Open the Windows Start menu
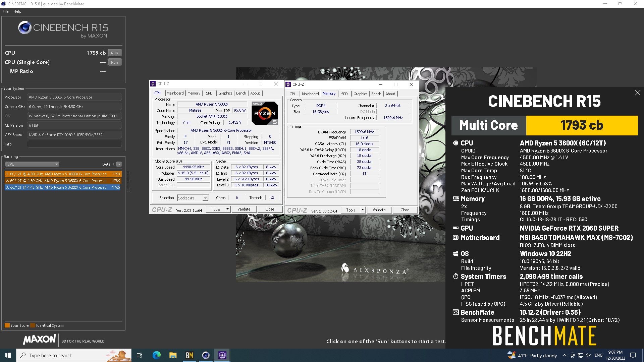644x362 pixels. click(8, 355)
